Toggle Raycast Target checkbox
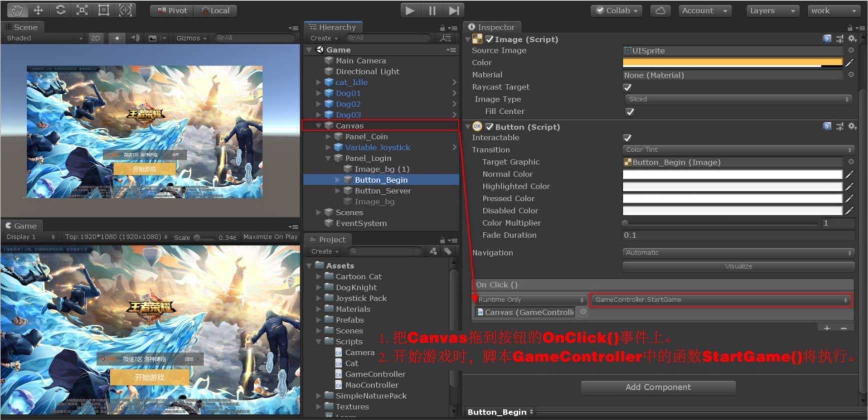 point(627,87)
